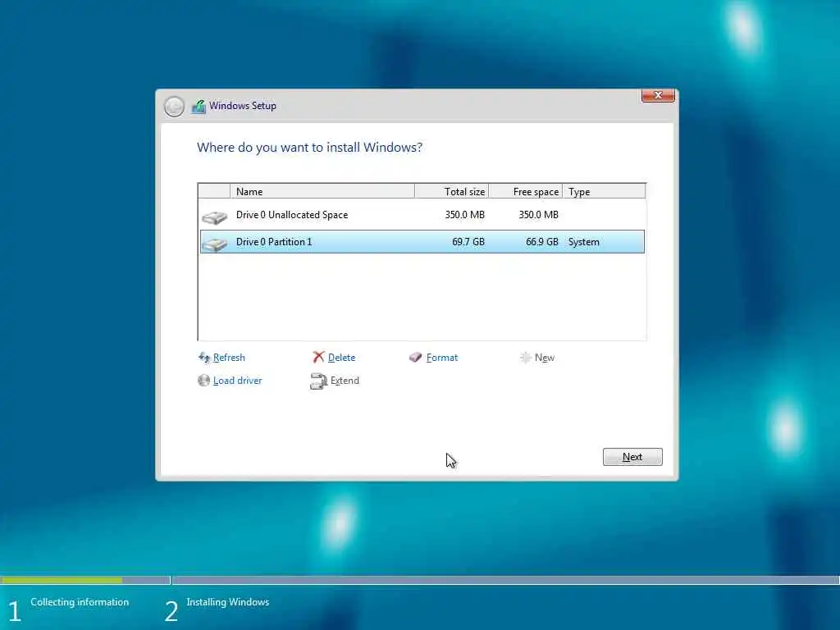Click the 350.0 MB free space cell

538,215
